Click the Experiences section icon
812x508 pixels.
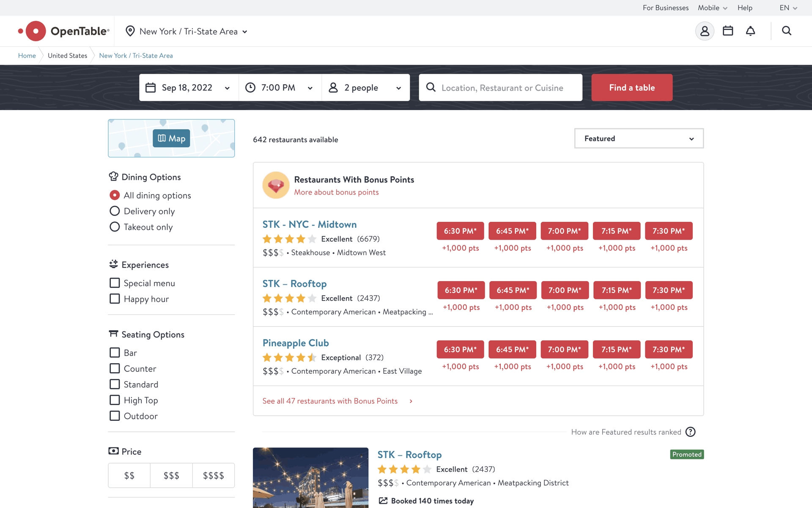tap(113, 264)
